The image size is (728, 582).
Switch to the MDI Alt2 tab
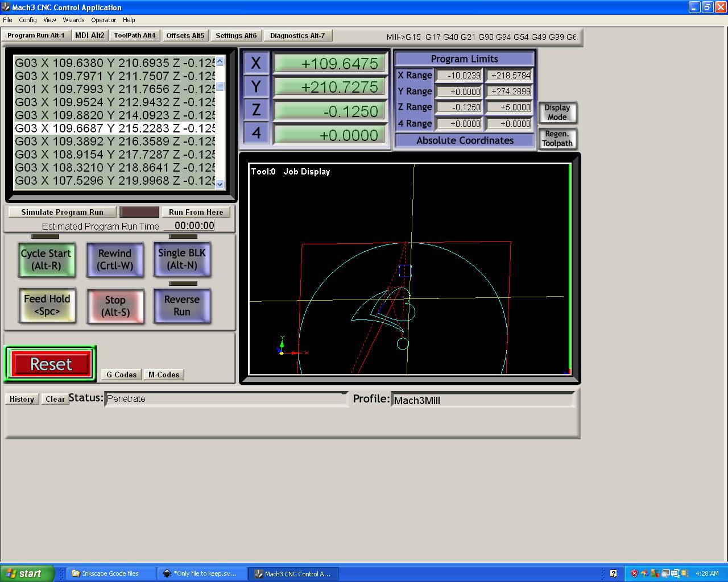[x=90, y=35]
